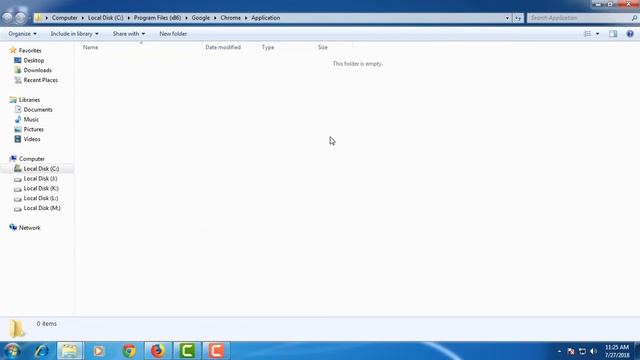Open Videos library
Screen dimensions: 640x360
tap(32, 139)
